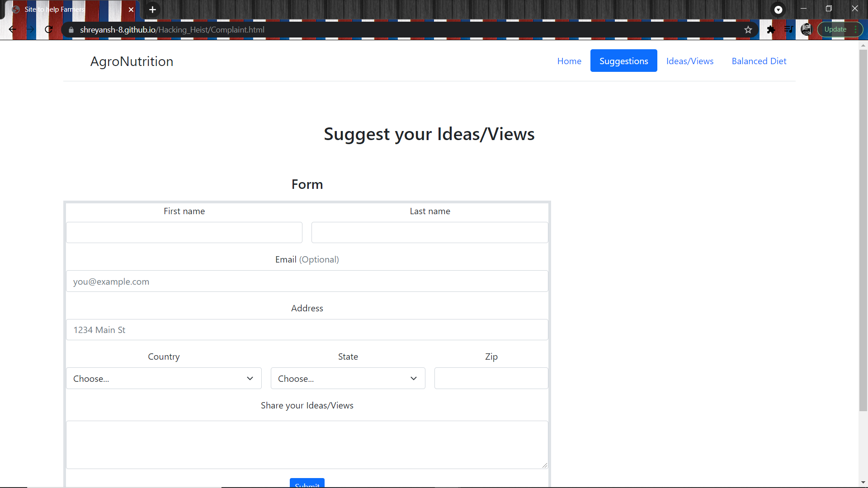The height and width of the screenshot is (488, 868).
Task: Click the page vertical scrollbar
Action: 863,226
